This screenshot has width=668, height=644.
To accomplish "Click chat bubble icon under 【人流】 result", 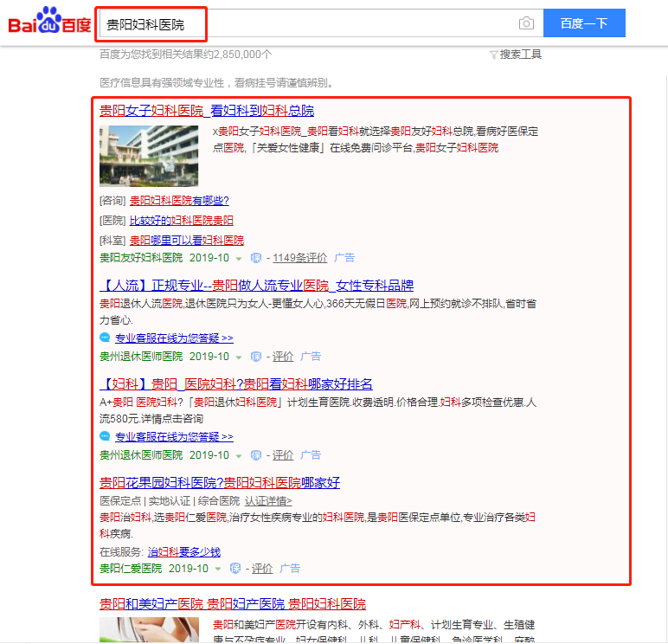I will (105, 338).
